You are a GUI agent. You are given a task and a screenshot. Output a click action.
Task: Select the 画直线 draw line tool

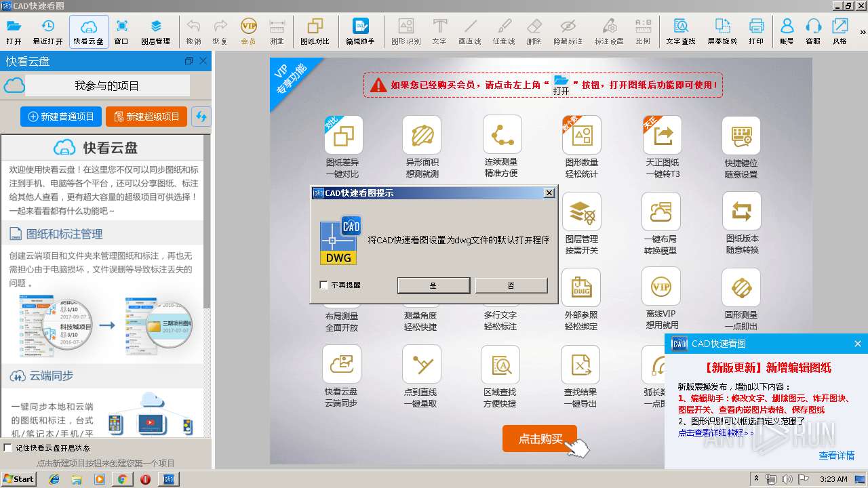(470, 32)
